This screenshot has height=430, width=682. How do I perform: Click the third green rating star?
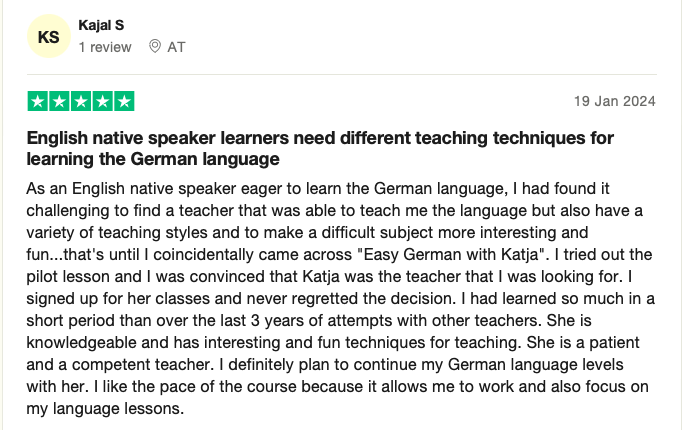coord(81,101)
